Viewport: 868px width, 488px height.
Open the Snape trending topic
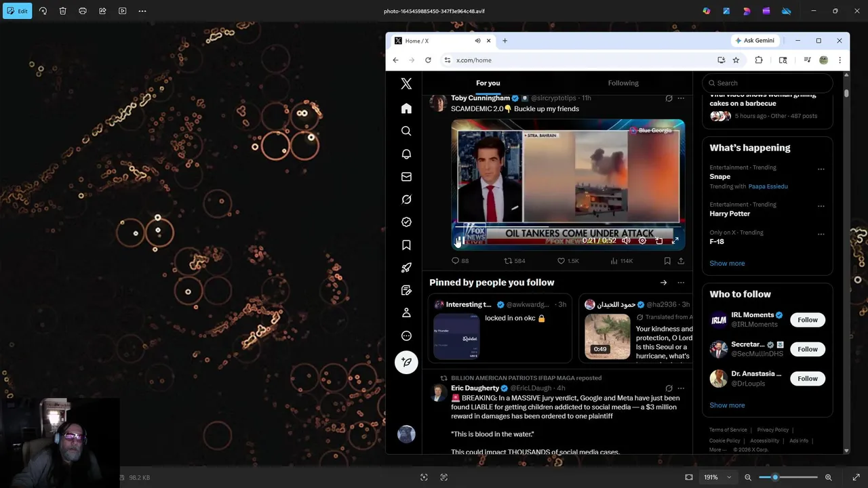tap(719, 176)
